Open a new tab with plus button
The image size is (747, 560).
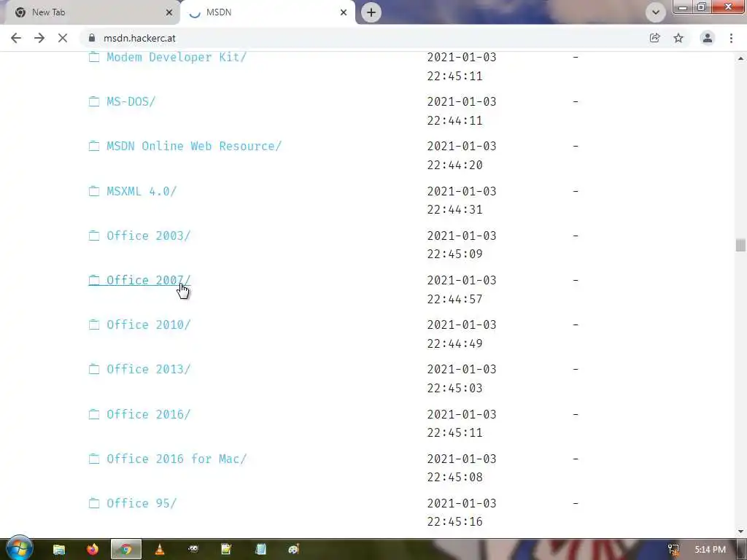tap(371, 12)
